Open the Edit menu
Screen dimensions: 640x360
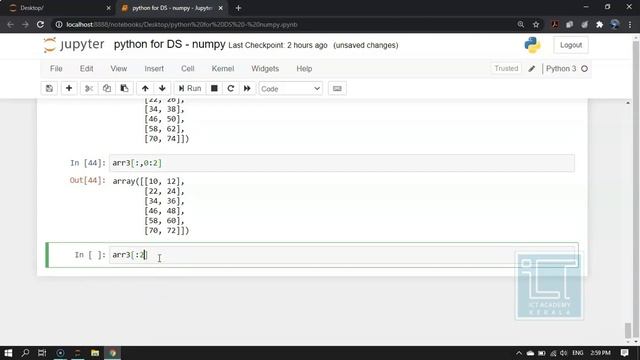[x=86, y=69]
